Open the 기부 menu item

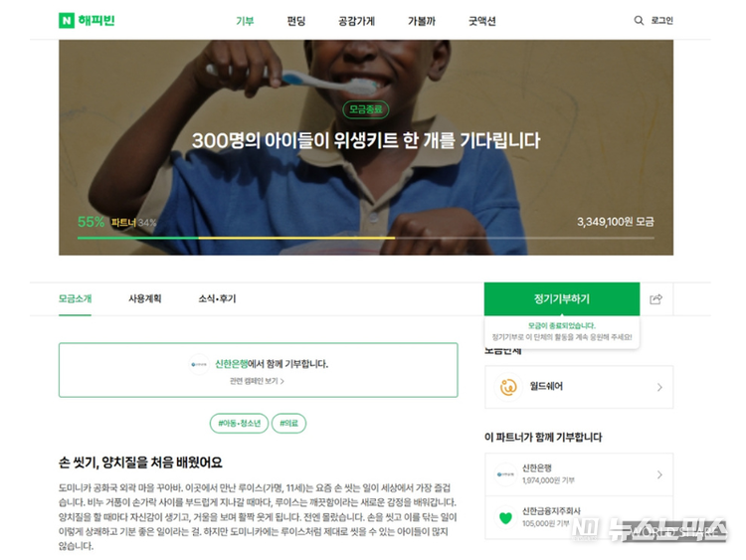(245, 21)
